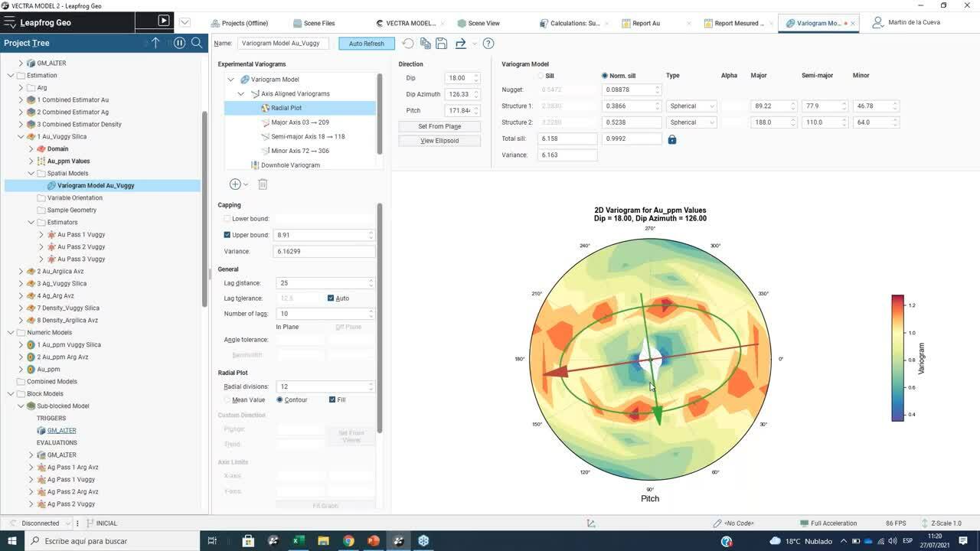Image resolution: width=980 pixels, height=551 pixels.
Task: Open the Disconnected status dropdown
Action: click(68, 523)
